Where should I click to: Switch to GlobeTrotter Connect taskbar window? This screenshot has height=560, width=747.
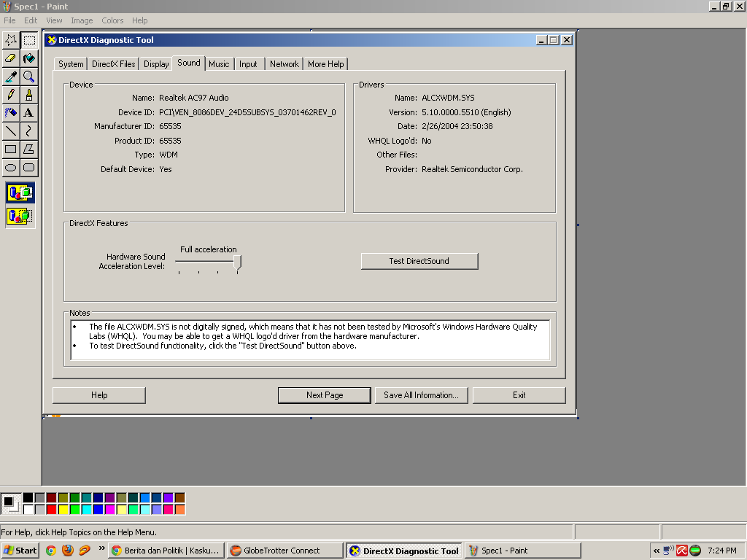pos(285,551)
